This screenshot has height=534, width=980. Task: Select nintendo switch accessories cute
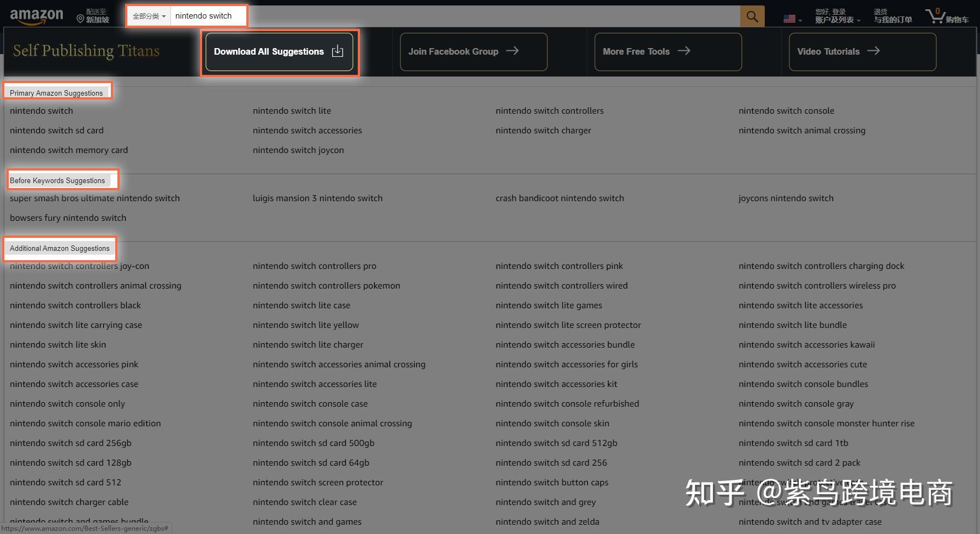pyautogui.click(x=803, y=364)
